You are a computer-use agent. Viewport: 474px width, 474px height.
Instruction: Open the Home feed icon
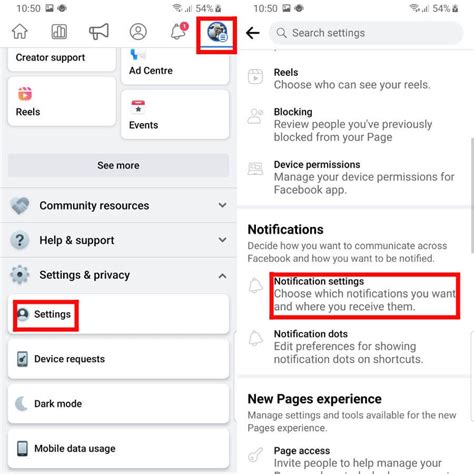tap(20, 32)
